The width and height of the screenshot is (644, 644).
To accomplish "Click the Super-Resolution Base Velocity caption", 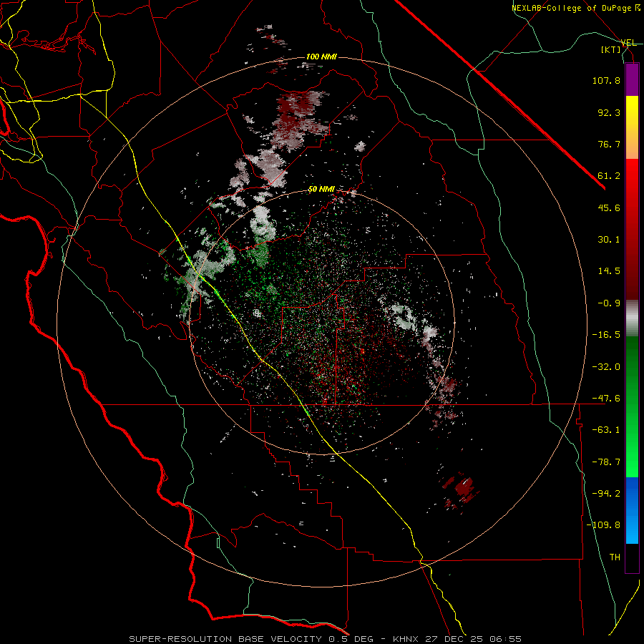I will coord(326,639).
